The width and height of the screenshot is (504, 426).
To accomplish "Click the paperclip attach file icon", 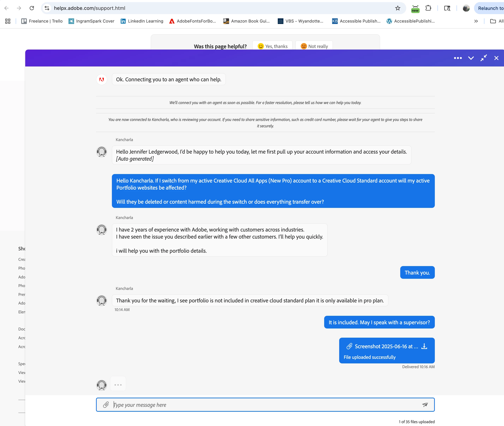I will [106, 405].
